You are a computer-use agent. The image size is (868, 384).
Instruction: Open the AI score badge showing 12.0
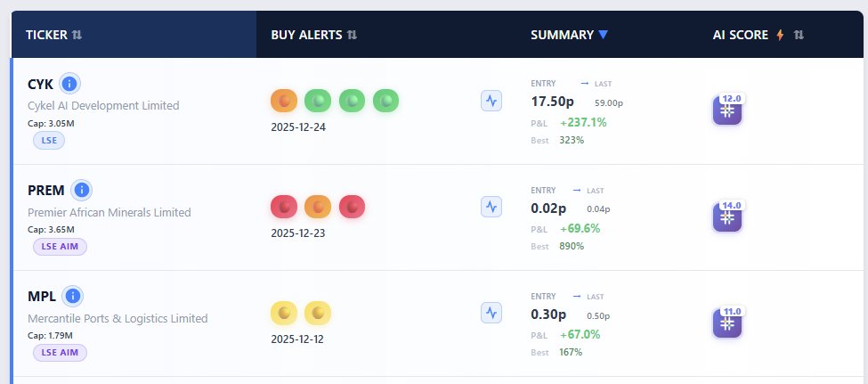pyautogui.click(x=727, y=110)
